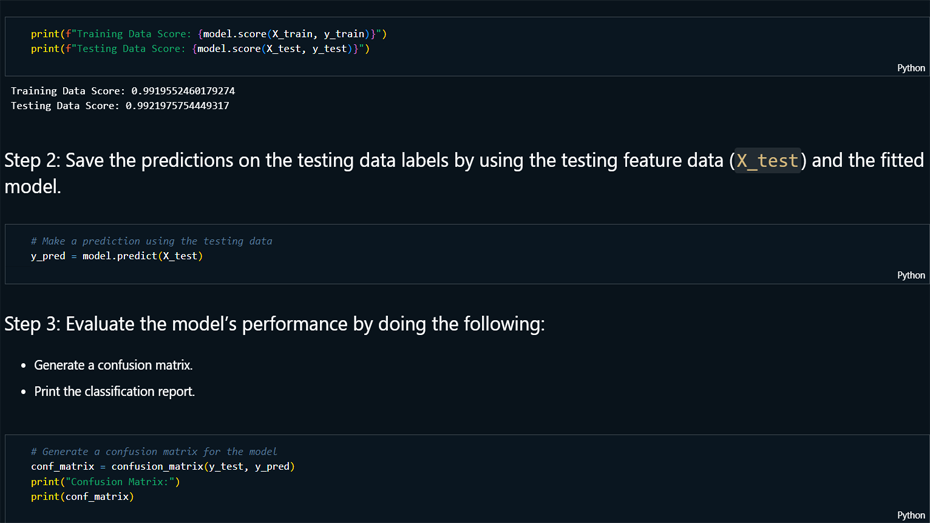Click the 'Generate a confusion matrix for the model' comment
Screen dimensions: 930x523
coord(153,451)
